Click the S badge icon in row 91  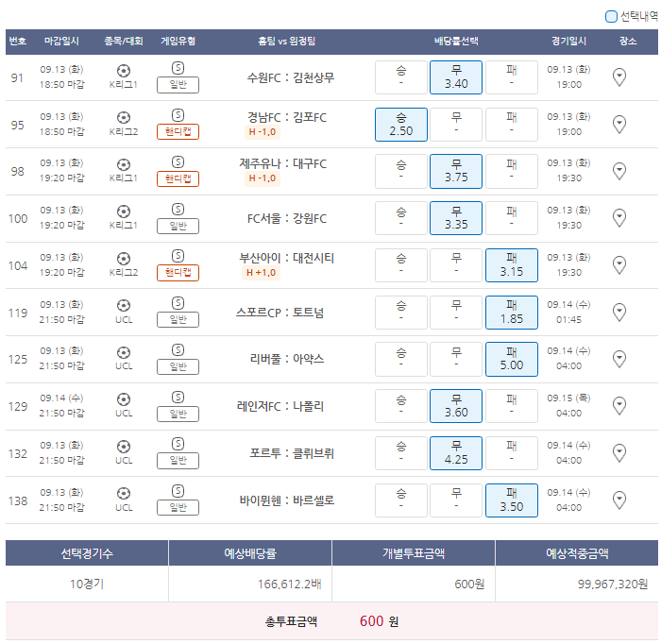click(178, 68)
